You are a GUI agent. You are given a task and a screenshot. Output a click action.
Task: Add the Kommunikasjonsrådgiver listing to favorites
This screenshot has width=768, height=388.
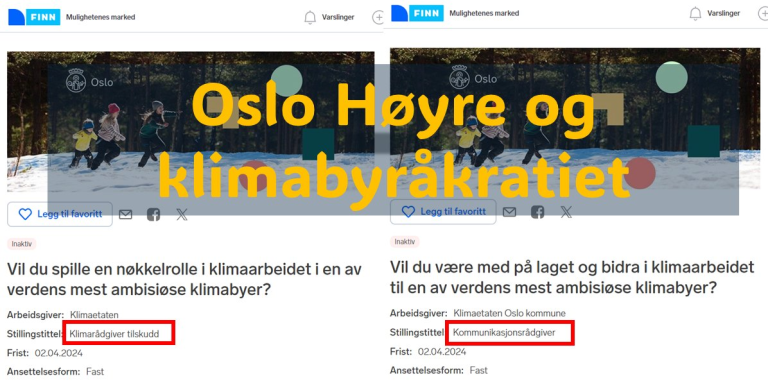pyautogui.click(x=443, y=212)
